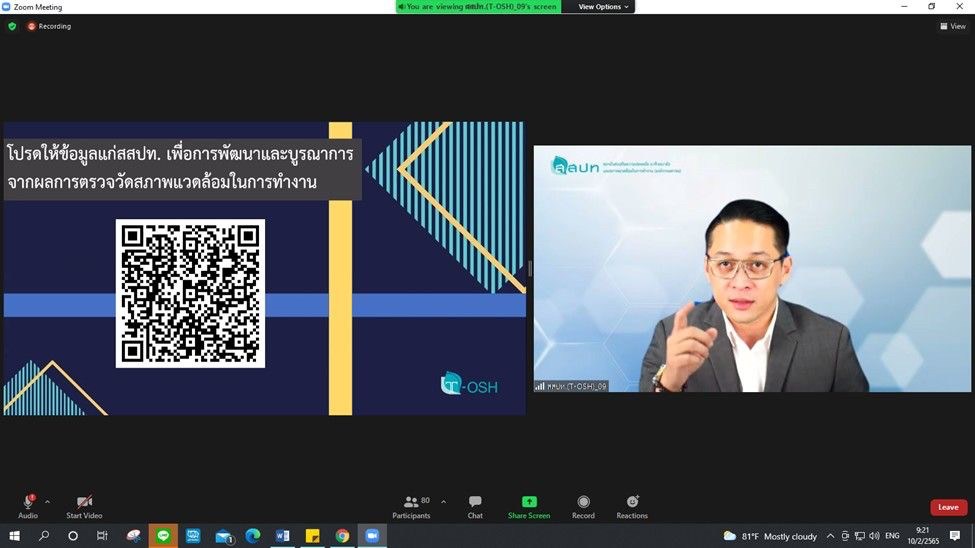Click the taskbar Search magnifier icon
This screenshot has width=975, height=548.
[x=44, y=536]
